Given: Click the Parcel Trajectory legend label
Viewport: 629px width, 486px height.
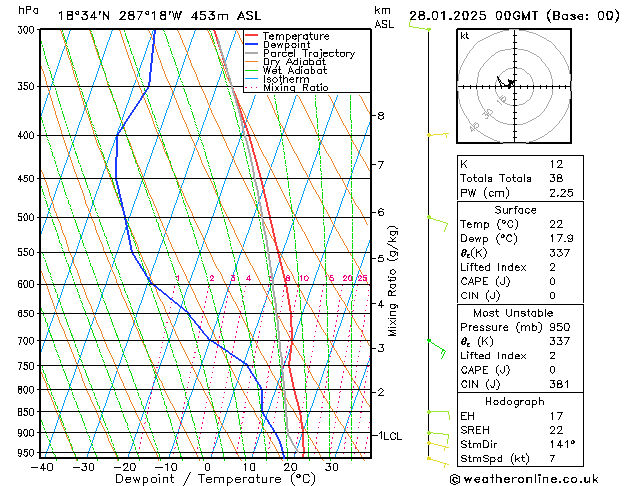Looking at the screenshot, I should (309, 53).
